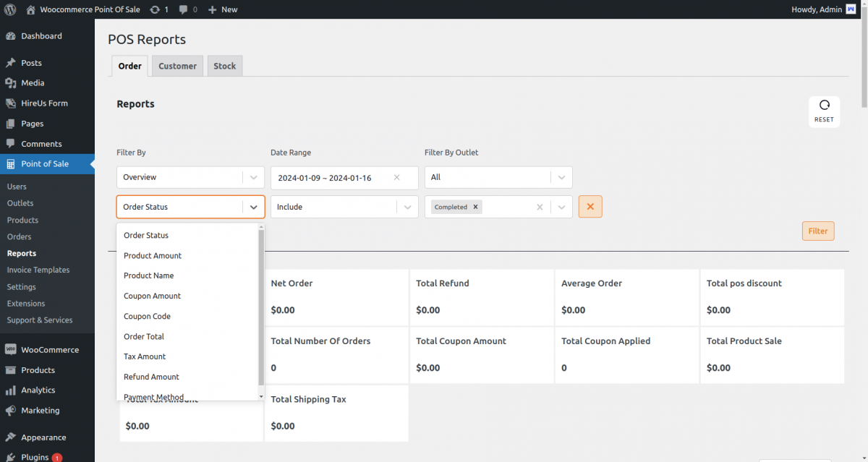Remove the Completed tag with its x
The image size is (868, 462).
(x=475, y=207)
